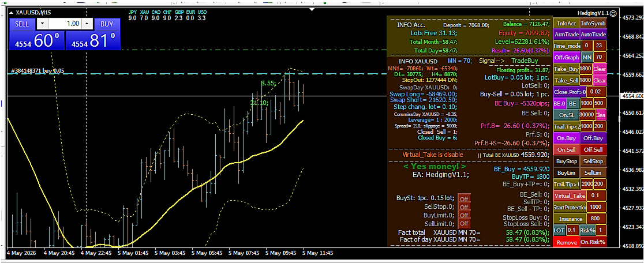Toggle the Off switch beside BuySt

pos(464,198)
